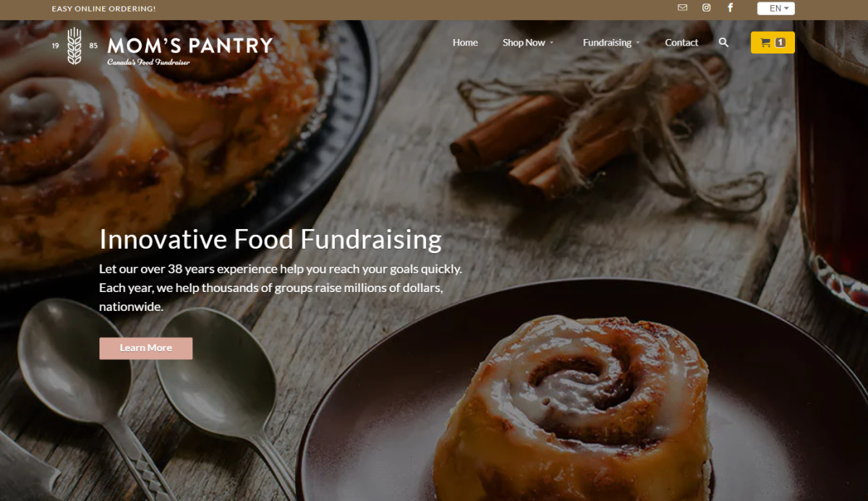This screenshot has width=868, height=501.
Task: Click the Innovative Food Fundraising headline
Action: (x=271, y=239)
